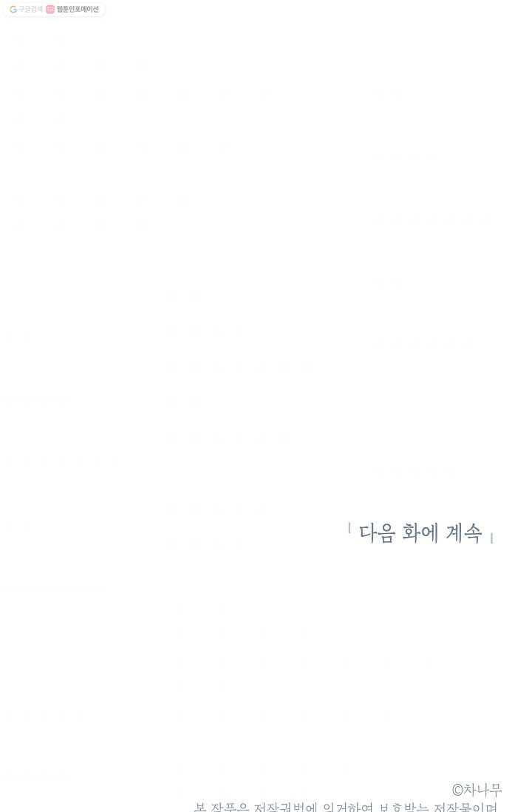Image resolution: width=532 pixels, height=812 pixels.
Task: Click 보호받는 in the copyright notice
Action: click(x=403, y=807)
